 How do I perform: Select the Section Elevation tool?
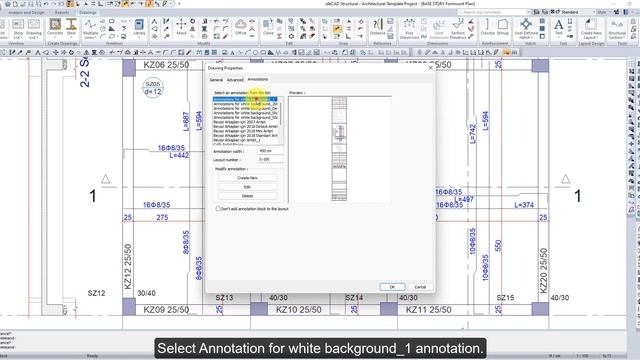point(458,29)
